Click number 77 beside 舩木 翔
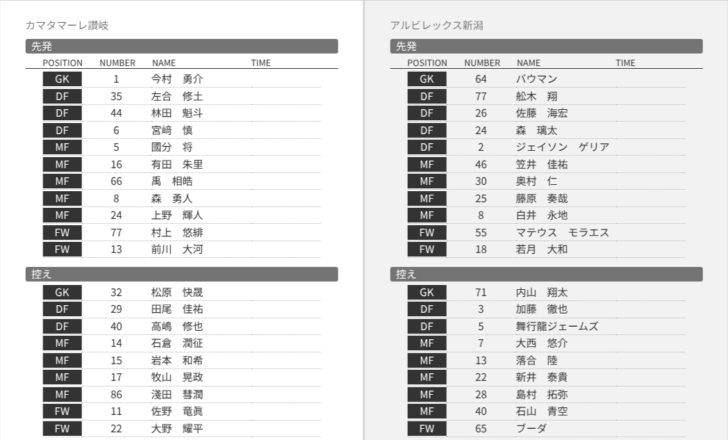Viewport: 728px width, 440px height. (481, 96)
